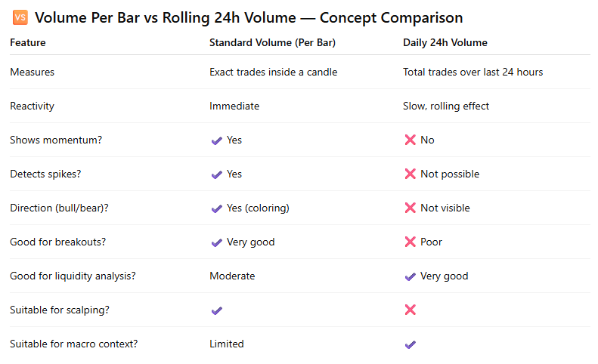Click the checkmark beside Yes (coloring)
The image size is (598, 364).
tap(216, 208)
